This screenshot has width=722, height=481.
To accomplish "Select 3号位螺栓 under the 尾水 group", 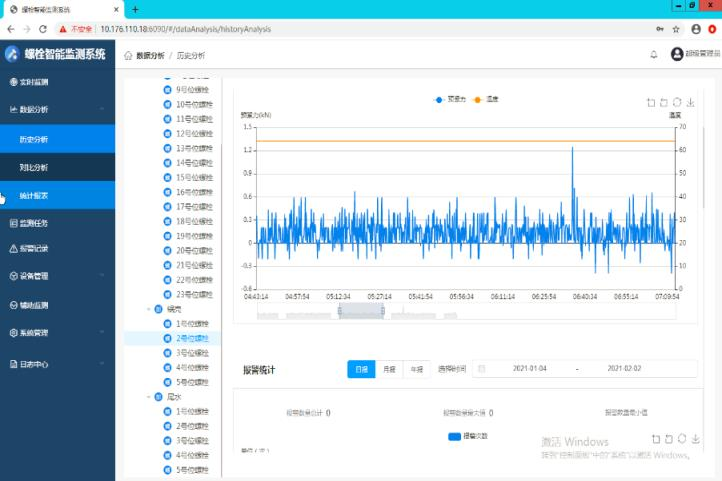I will tap(192, 440).
